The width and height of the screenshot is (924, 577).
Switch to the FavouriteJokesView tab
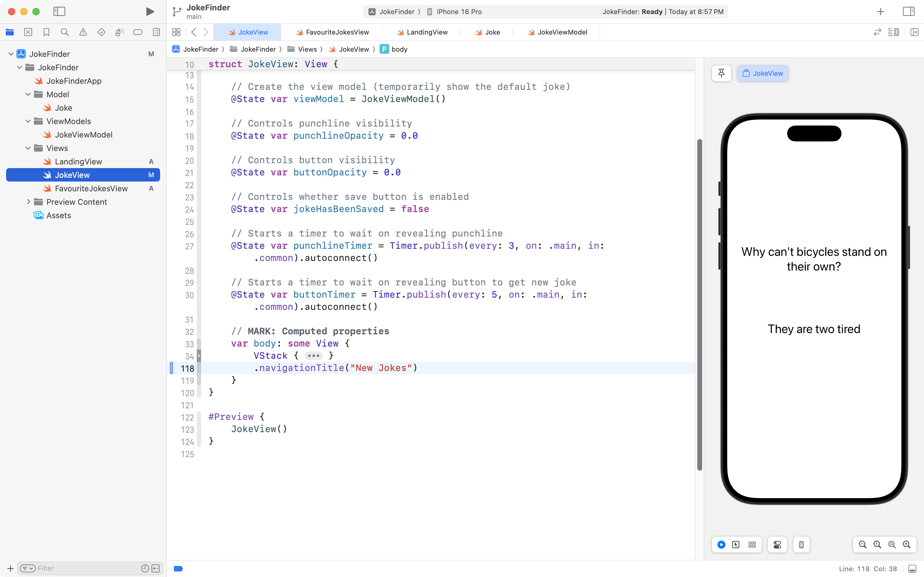337,32
